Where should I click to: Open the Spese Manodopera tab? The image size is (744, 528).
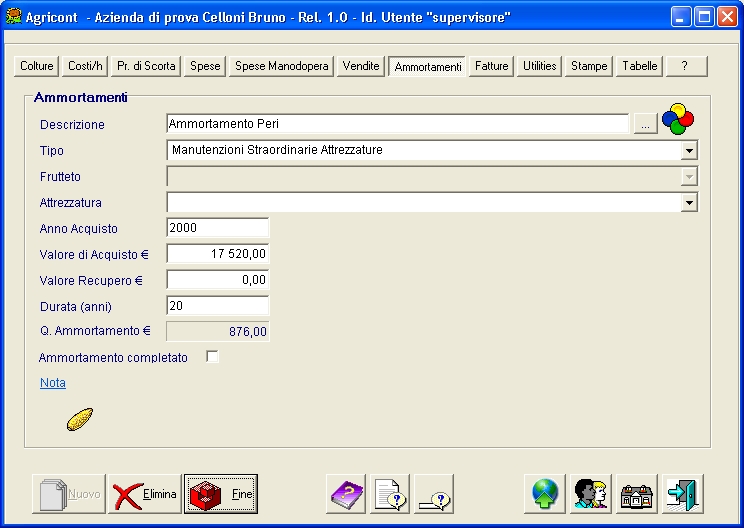pos(281,66)
